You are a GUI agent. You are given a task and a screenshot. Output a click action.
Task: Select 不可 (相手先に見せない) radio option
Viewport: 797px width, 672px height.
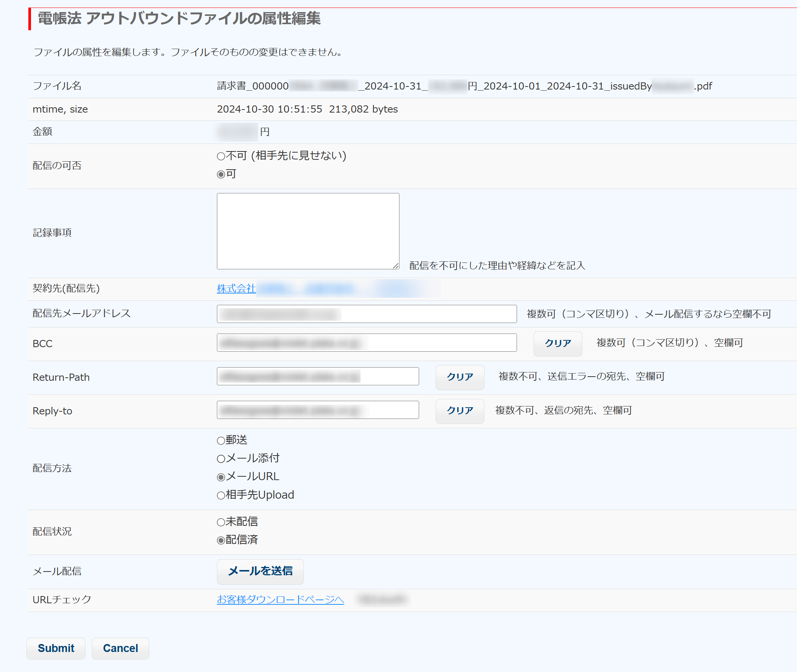point(221,156)
